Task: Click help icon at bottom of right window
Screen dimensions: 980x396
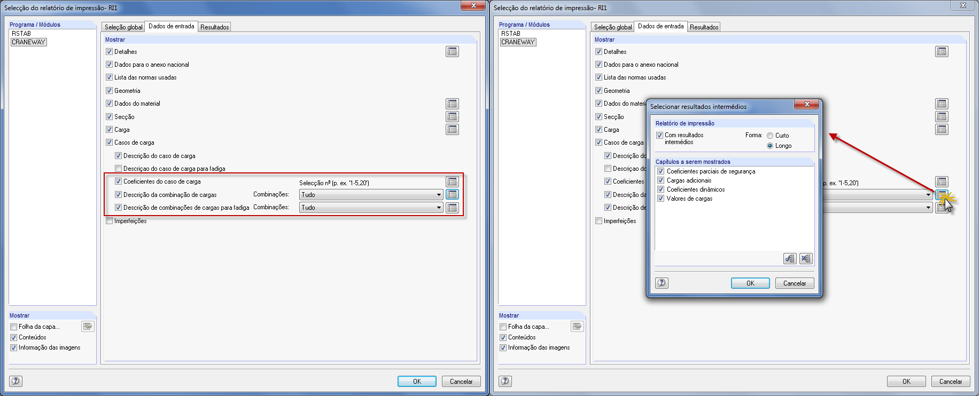Action: pyautogui.click(x=505, y=381)
